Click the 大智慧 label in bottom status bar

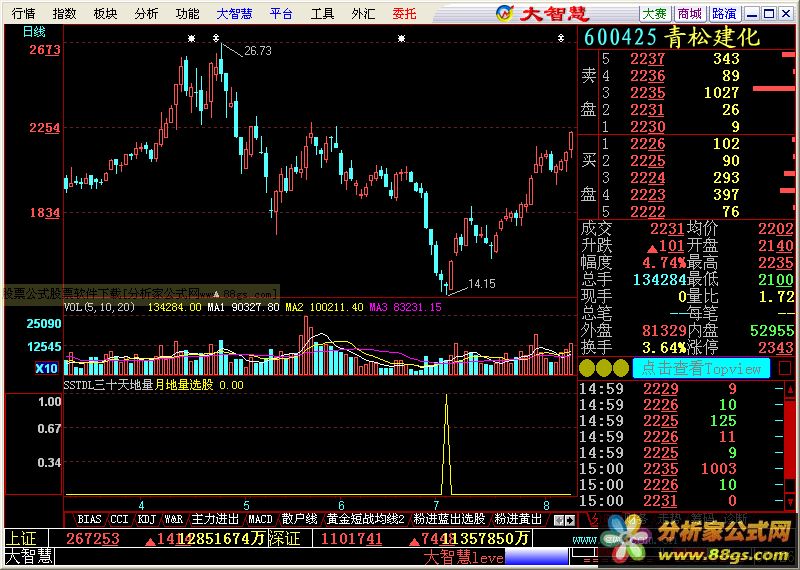point(29,556)
